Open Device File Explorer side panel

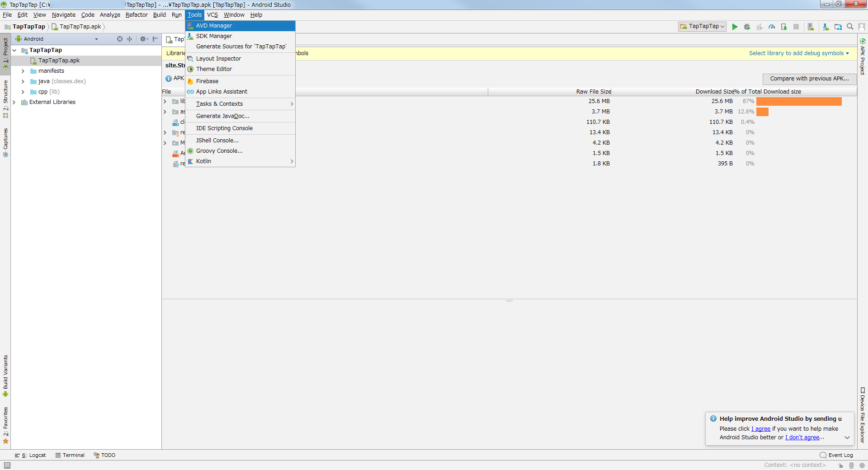(863, 415)
